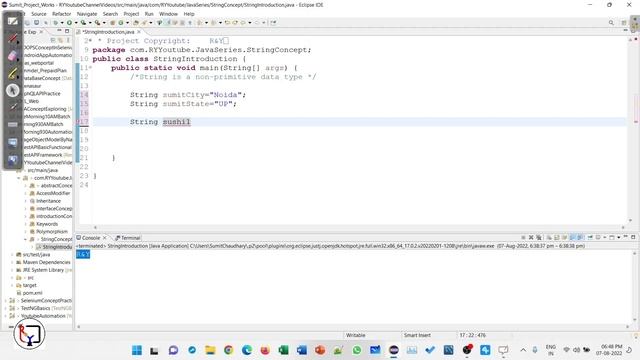
Task: Select the eraser annotation tool
Action: click(x=13, y=56)
